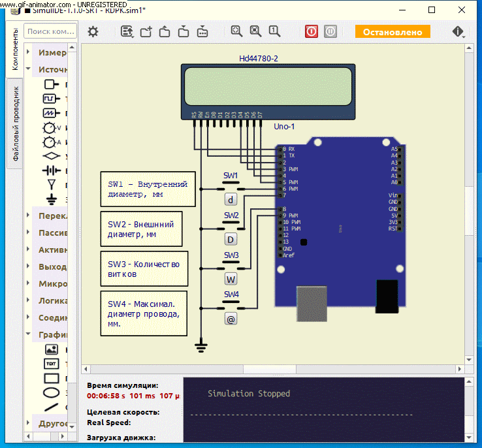Screen dimensions: 482x448
Task: Click the new circuit icon with plus
Action: point(146,31)
